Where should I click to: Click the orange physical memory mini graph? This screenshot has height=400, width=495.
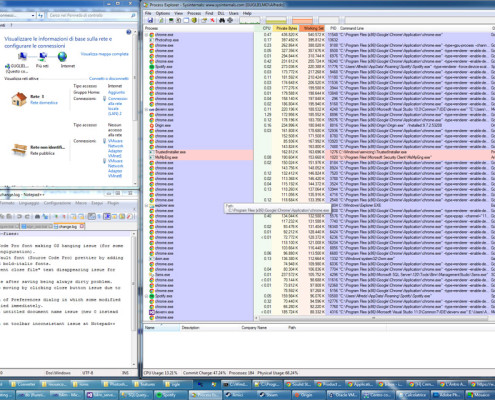point(303,21)
